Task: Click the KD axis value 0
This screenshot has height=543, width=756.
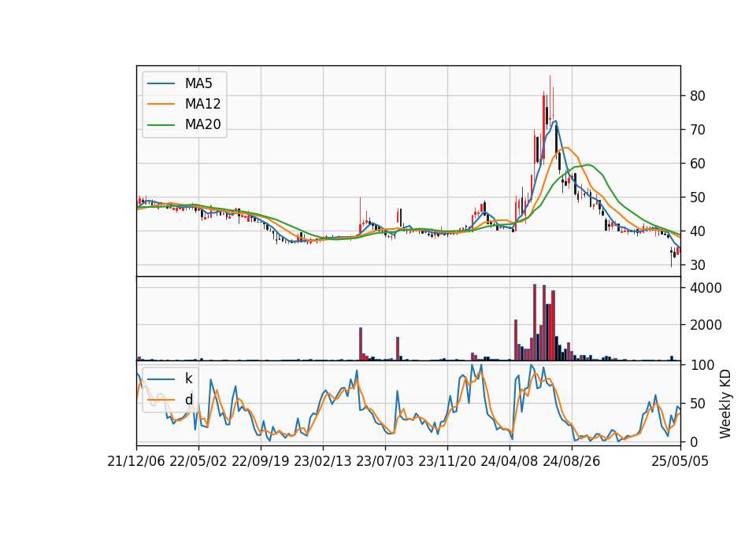Action: point(694,441)
